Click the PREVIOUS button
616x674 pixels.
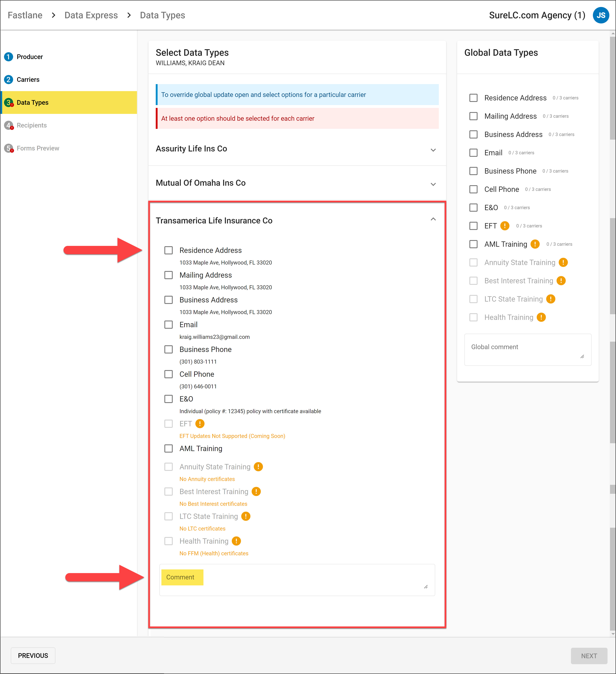point(33,656)
